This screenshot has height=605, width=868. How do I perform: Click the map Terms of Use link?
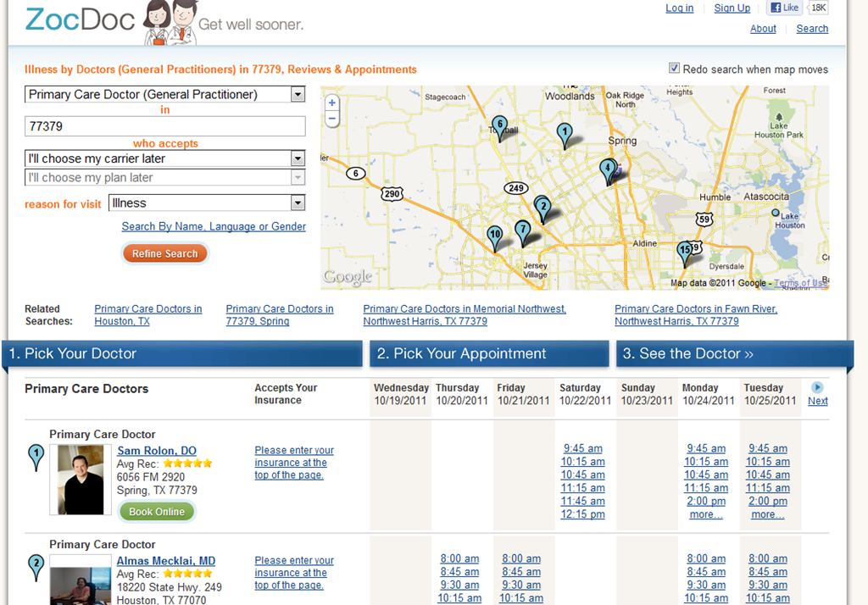point(801,283)
